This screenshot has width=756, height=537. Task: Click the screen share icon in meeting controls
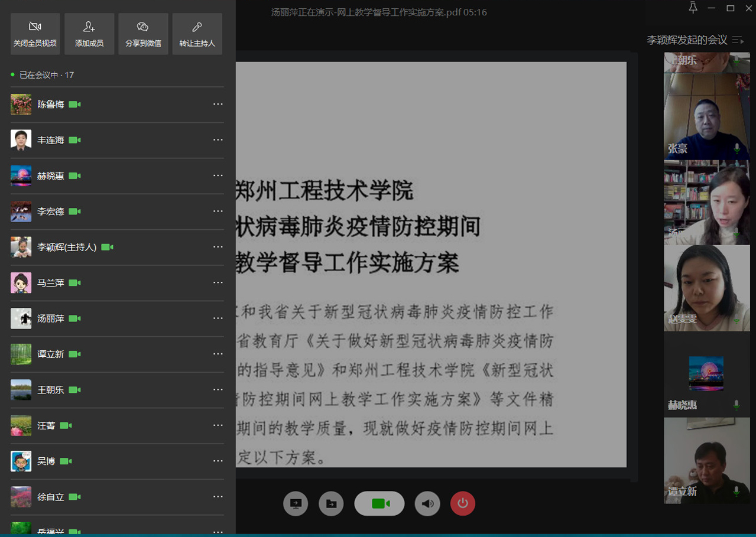click(x=296, y=503)
